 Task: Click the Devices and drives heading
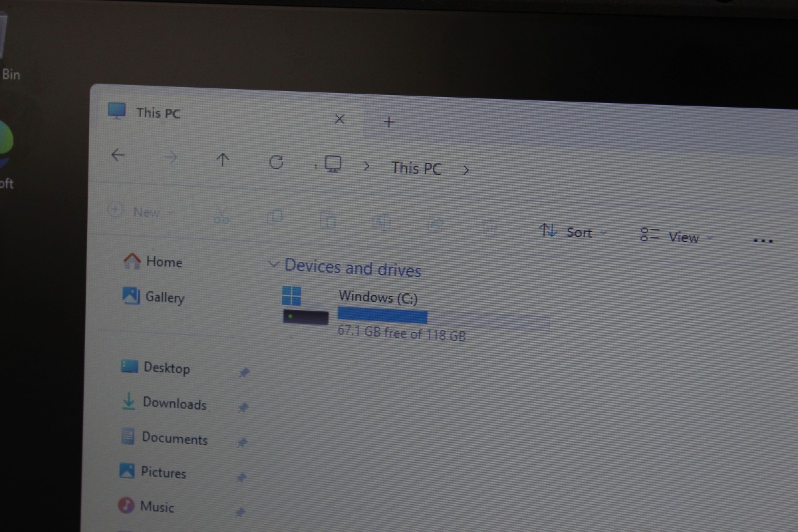tap(352, 268)
